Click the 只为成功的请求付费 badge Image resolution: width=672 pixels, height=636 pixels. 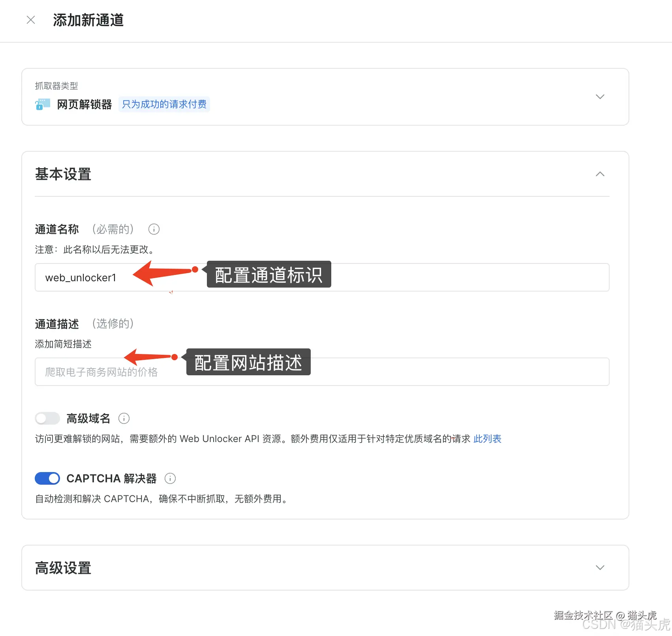pos(164,104)
